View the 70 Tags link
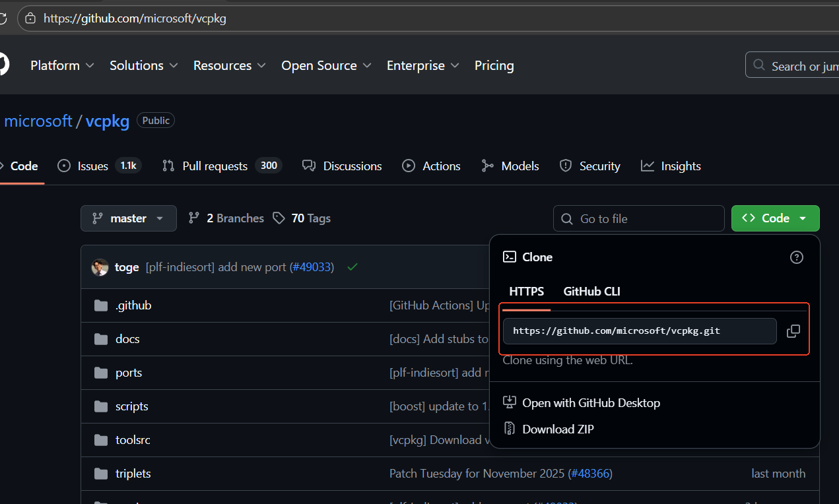Viewport: 839px width, 504px height. click(x=302, y=218)
